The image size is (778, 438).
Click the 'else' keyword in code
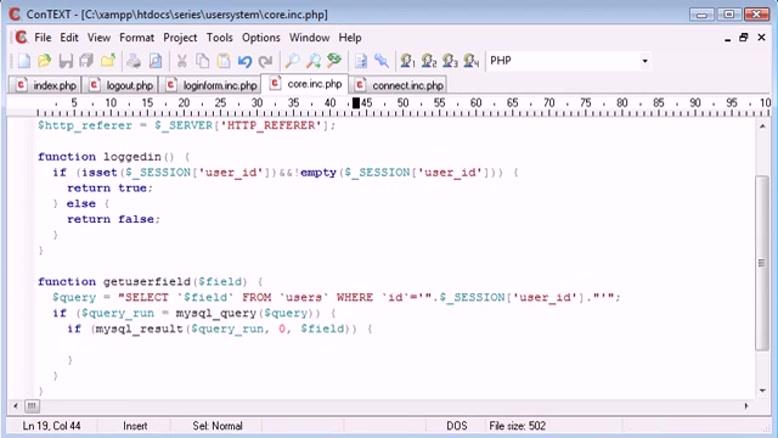tap(81, 204)
